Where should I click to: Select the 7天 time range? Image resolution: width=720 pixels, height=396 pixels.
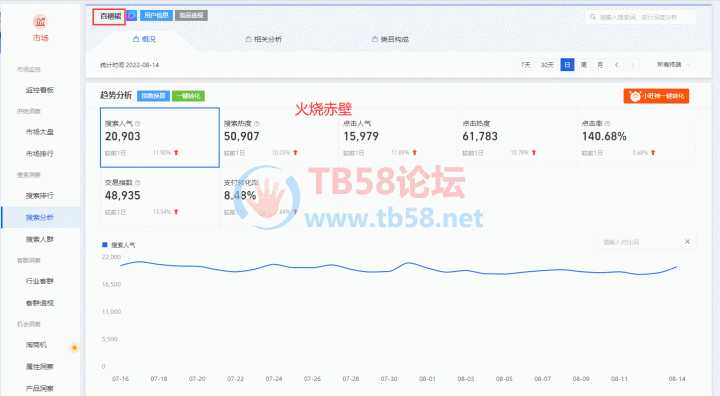tap(526, 65)
